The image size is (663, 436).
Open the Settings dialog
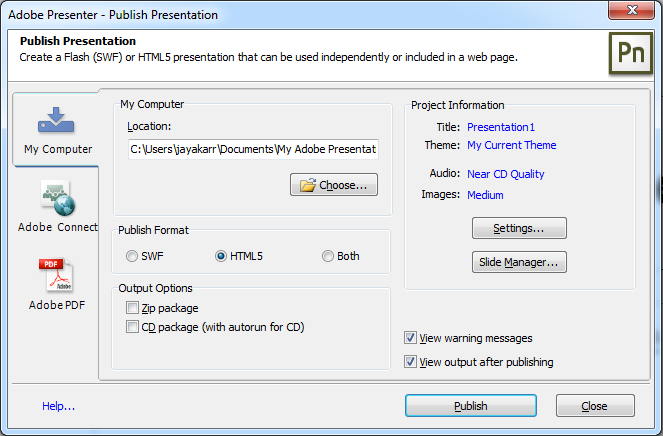[x=519, y=228]
